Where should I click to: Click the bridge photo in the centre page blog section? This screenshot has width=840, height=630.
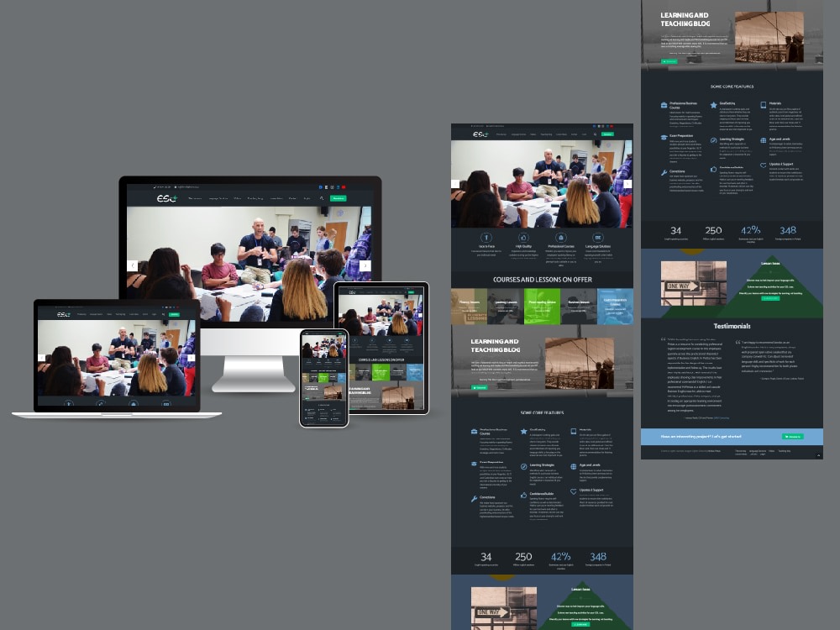click(x=580, y=363)
